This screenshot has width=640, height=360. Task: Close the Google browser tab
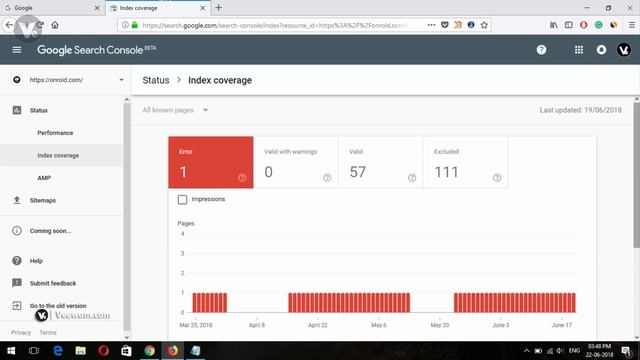point(97,8)
